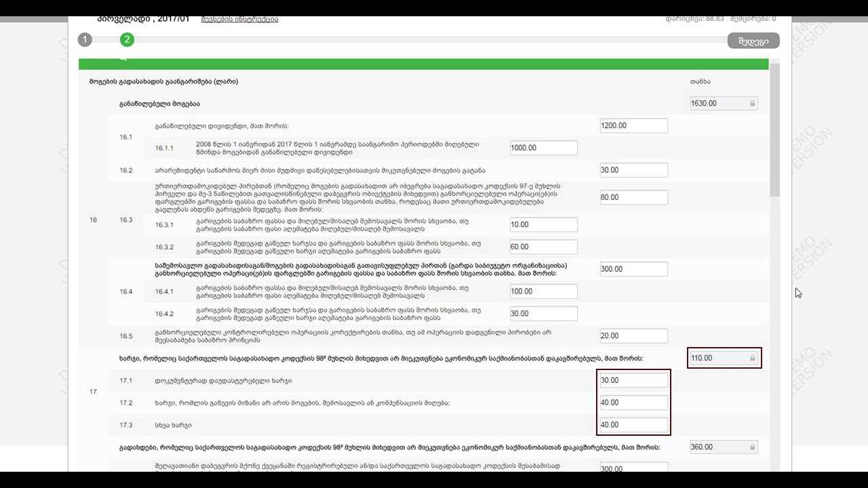Click row number 16.4
Image resolution: width=868 pixels, height=488 pixels.
tap(126, 292)
